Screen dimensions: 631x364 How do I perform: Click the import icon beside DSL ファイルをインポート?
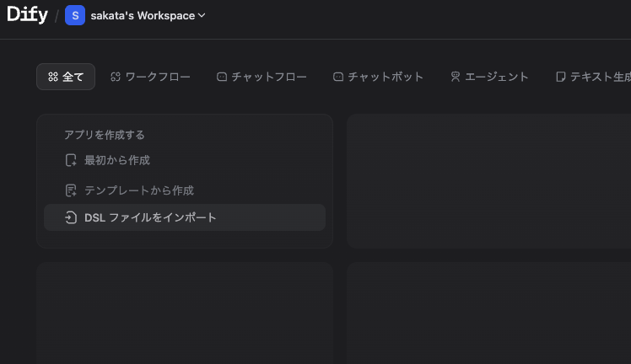coord(71,217)
